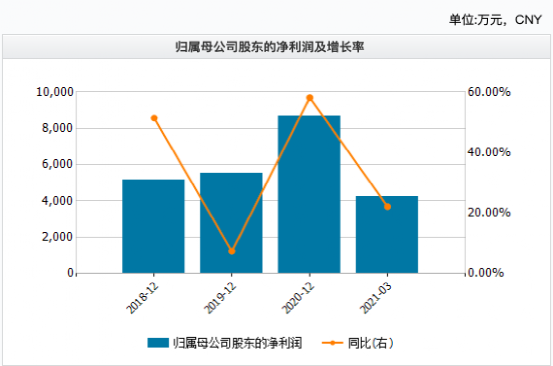Viewport: 553px width, 366px height.
Task: Click the 2020-12 net profit bar
Action: (309, 194)
